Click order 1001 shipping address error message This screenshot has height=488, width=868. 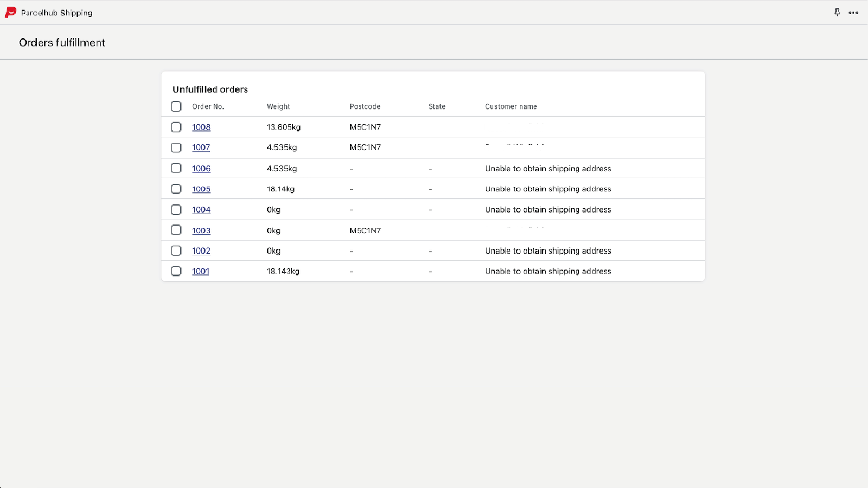(548, 271)
